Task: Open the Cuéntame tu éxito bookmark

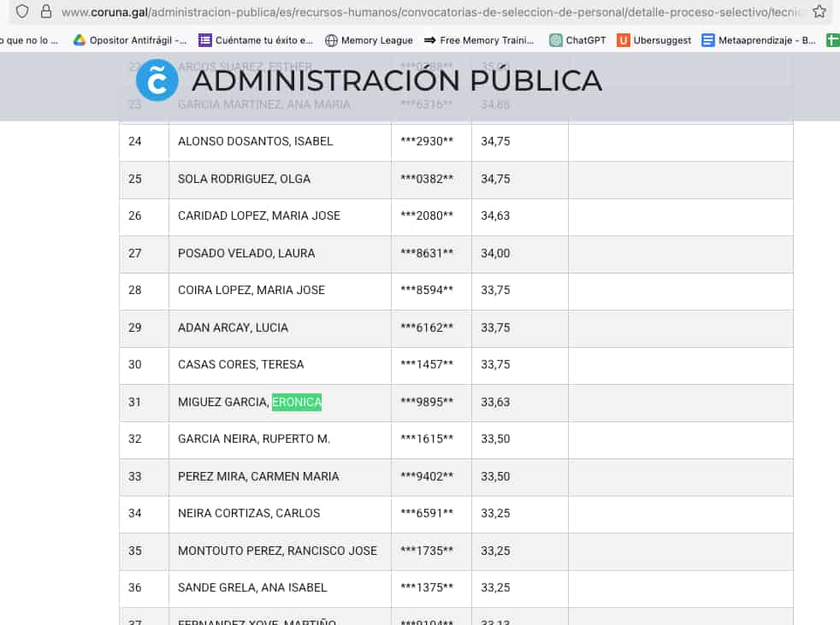Action: point(256,40)
